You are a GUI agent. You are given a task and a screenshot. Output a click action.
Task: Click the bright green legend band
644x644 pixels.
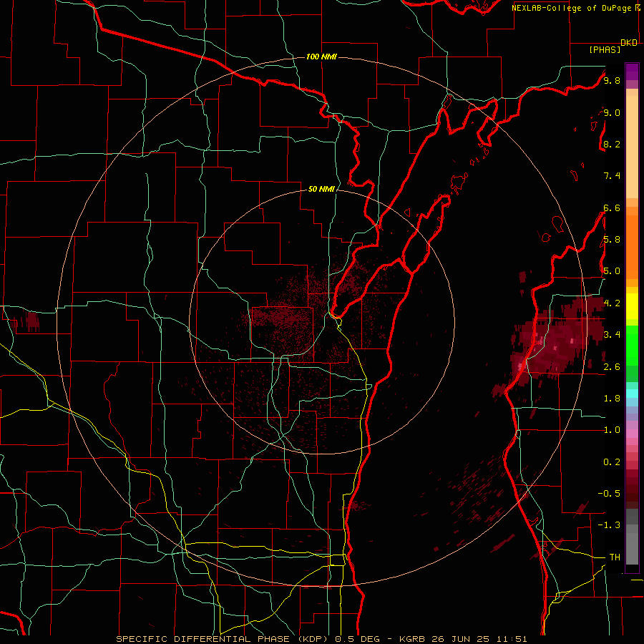click(632, 346)
